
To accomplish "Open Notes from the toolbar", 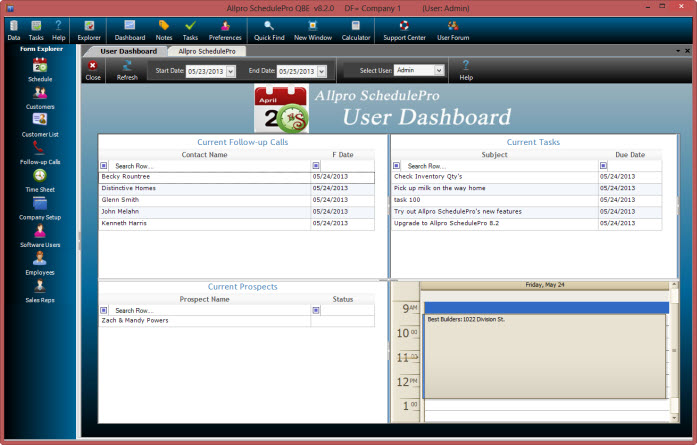I will [x=164, y=31].
